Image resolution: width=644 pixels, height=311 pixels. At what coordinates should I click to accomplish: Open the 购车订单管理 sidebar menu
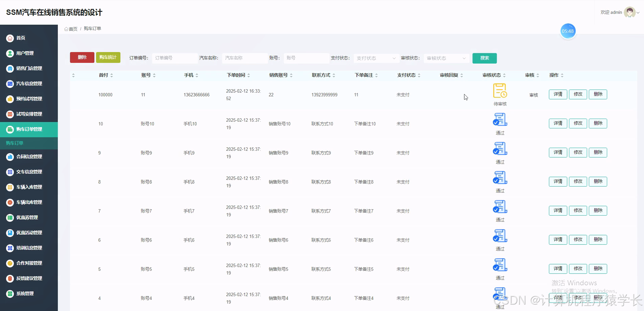(29, 129)
